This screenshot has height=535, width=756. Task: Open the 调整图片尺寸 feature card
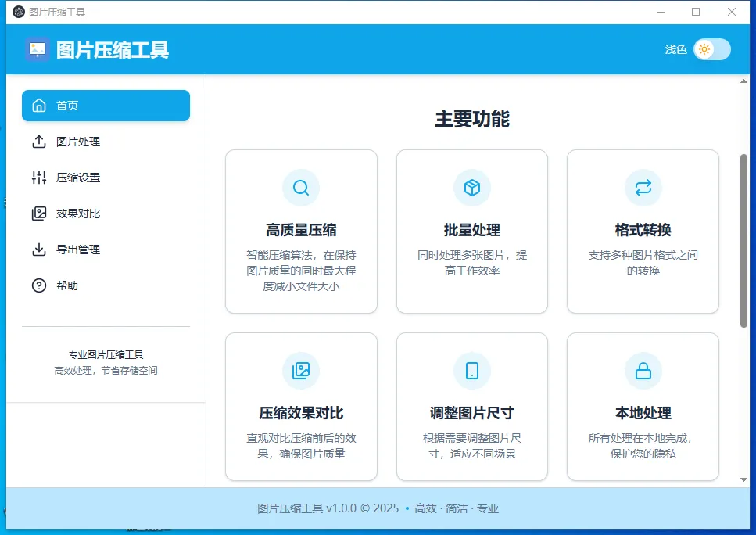(x=471, y=405)
